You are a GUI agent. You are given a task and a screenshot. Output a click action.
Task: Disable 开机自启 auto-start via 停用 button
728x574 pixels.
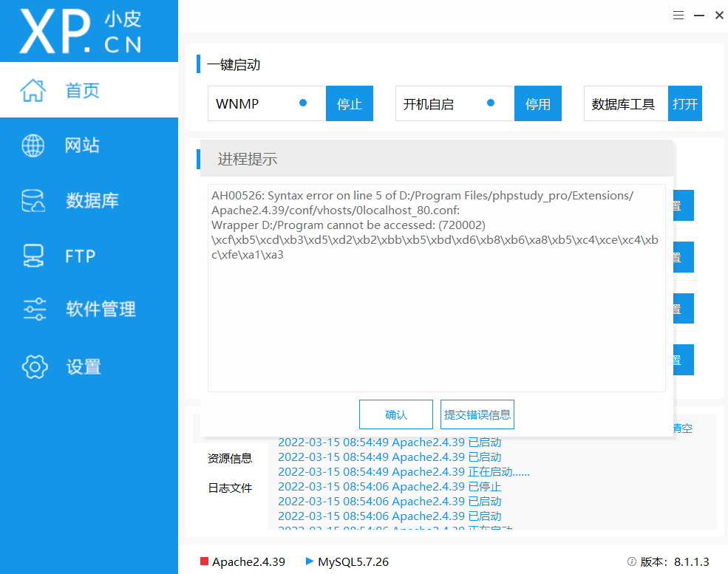pyautogui.click(x=537, y=103)
